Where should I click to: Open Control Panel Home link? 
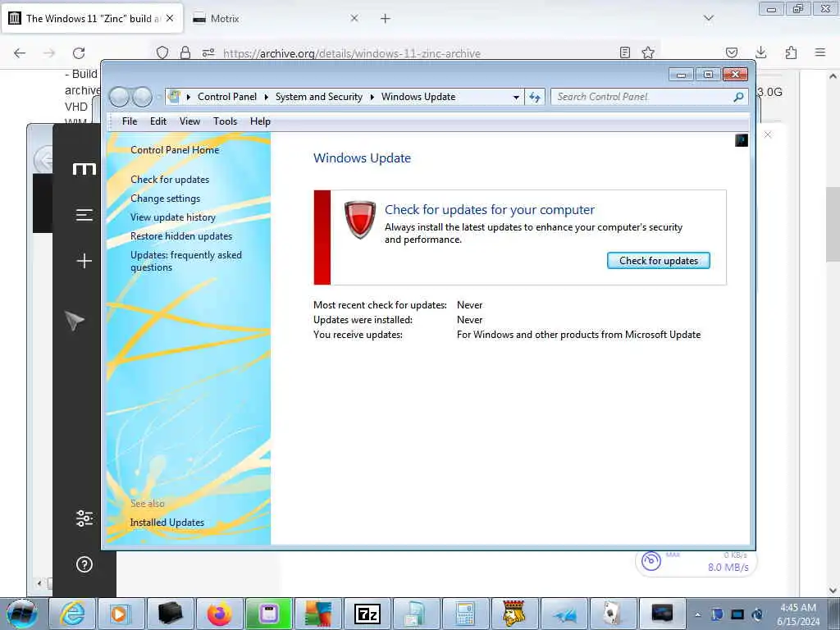coord(175,150)
